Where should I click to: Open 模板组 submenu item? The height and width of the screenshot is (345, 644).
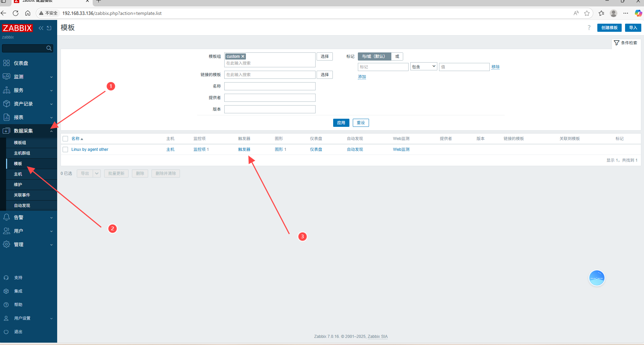tap(20, 143)
